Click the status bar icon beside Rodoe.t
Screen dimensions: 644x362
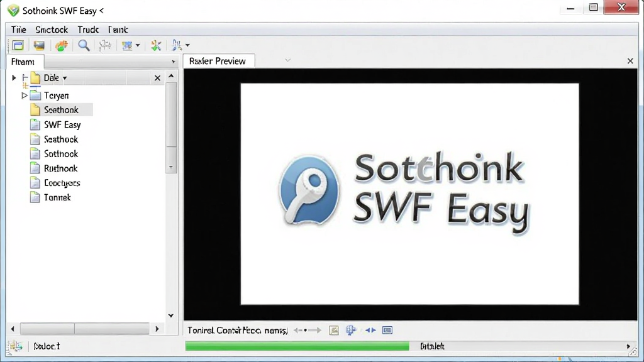[x=16, y=346]
